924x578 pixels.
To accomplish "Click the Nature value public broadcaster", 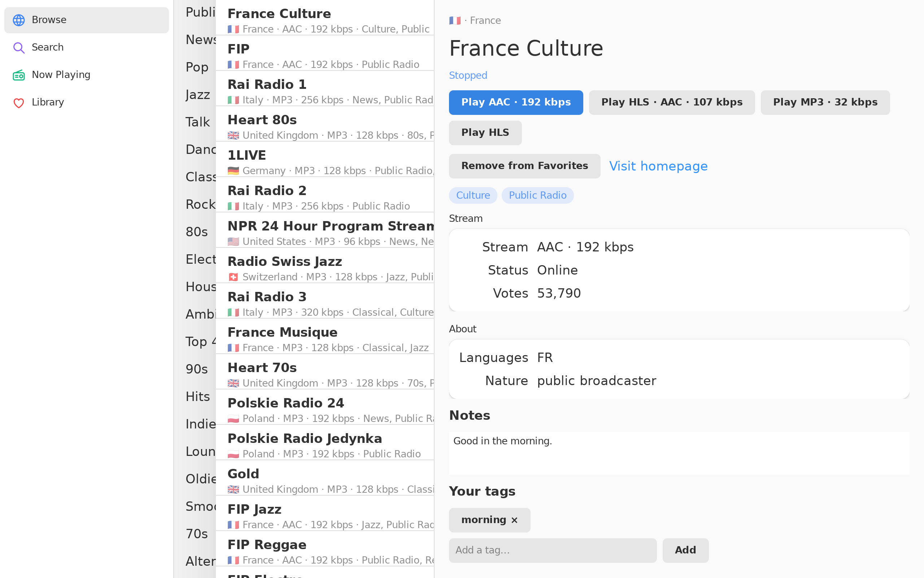I will pos(596,381).
